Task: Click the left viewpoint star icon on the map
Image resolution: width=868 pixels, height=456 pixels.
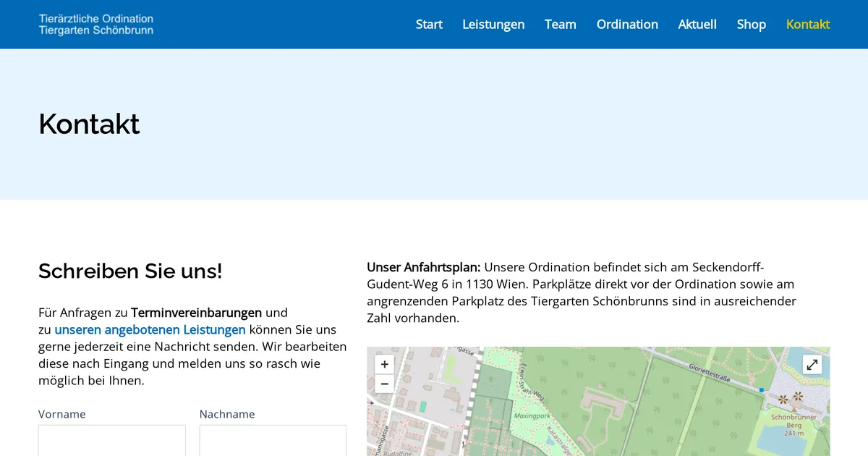Action: coord(783,398)
